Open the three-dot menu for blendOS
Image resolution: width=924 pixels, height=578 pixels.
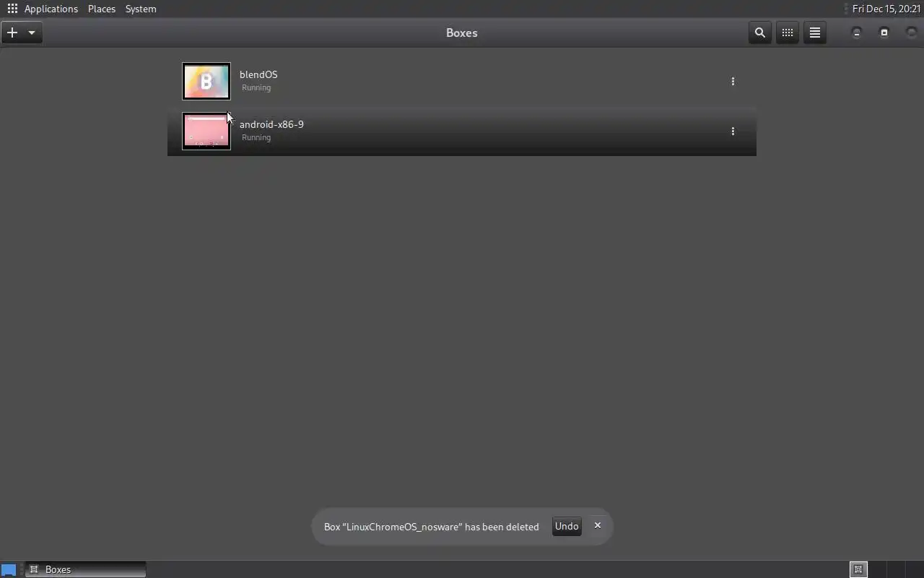[x=733, y=81]
